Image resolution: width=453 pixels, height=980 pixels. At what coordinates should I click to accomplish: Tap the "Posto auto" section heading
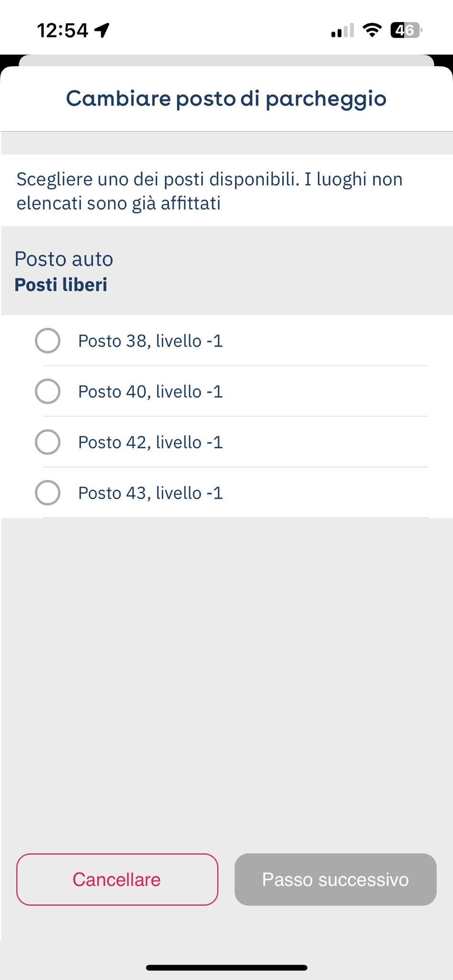pyautogui.click(x=64, y=259)
